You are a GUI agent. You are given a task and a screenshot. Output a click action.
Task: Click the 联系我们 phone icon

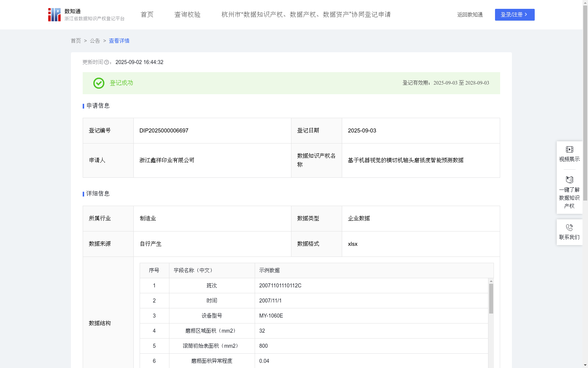pos(569,227)
